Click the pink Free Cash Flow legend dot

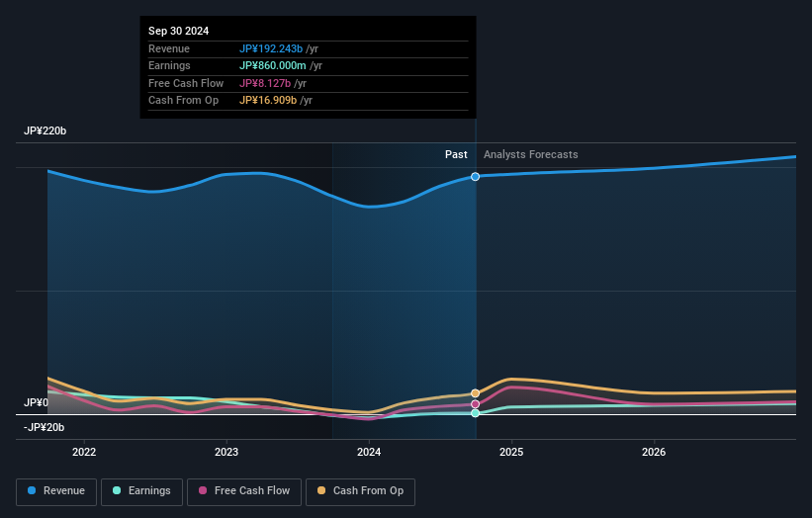coord(203,490)
